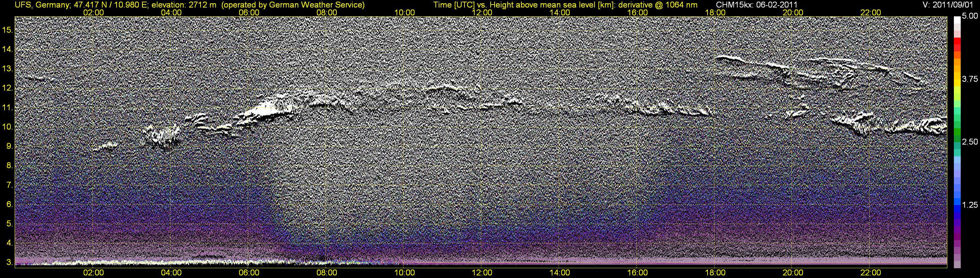Click the top axis "06:00" time label

pyautogui.click(x=249, y=12)
